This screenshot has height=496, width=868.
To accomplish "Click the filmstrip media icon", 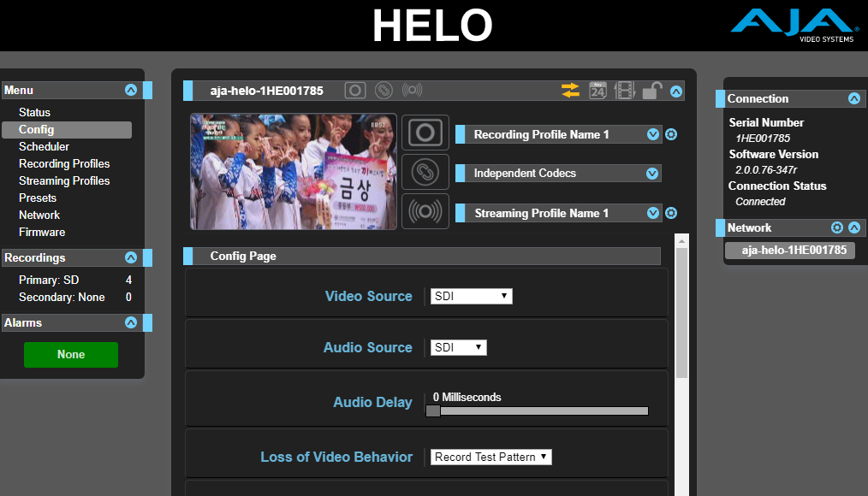I will (624, 90).
